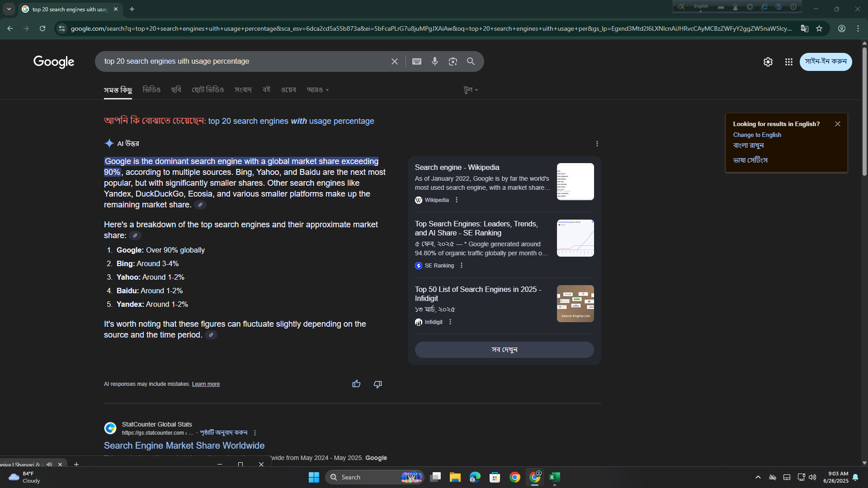
Task: Click পৃষ্ঠাটি অনুবাদ করুন translate link
Action: [223, 433]
